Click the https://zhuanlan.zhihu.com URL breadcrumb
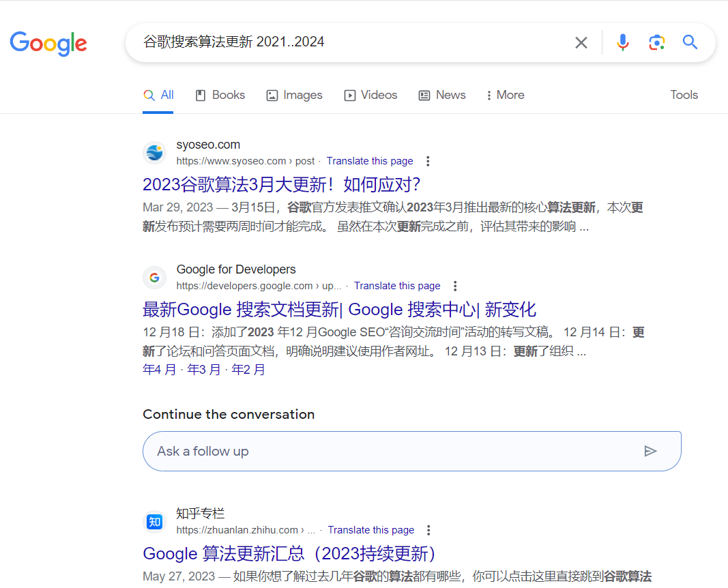Screen dimensions: 728x588 pyautogui.click(x=246, y=530)
